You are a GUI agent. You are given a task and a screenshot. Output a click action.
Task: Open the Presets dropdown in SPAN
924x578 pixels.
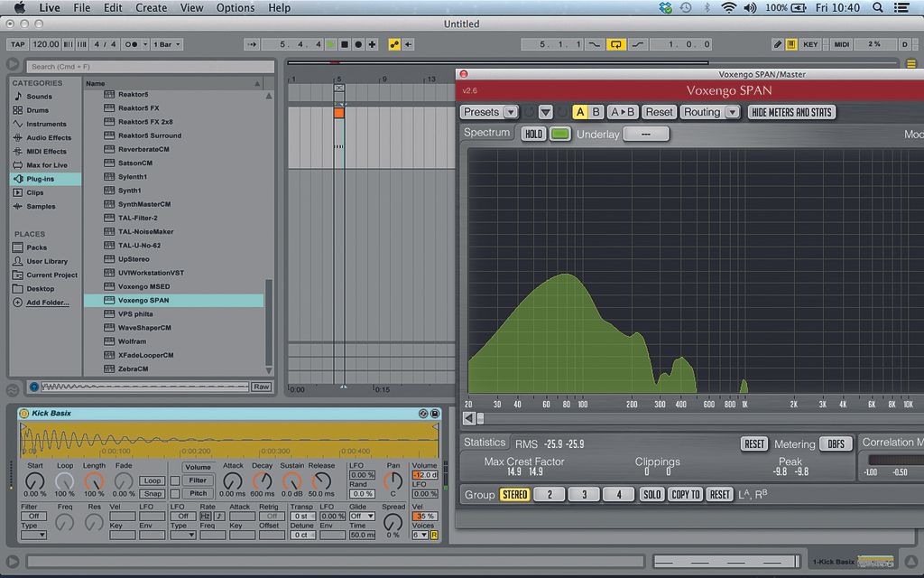(x=489, y=112)
